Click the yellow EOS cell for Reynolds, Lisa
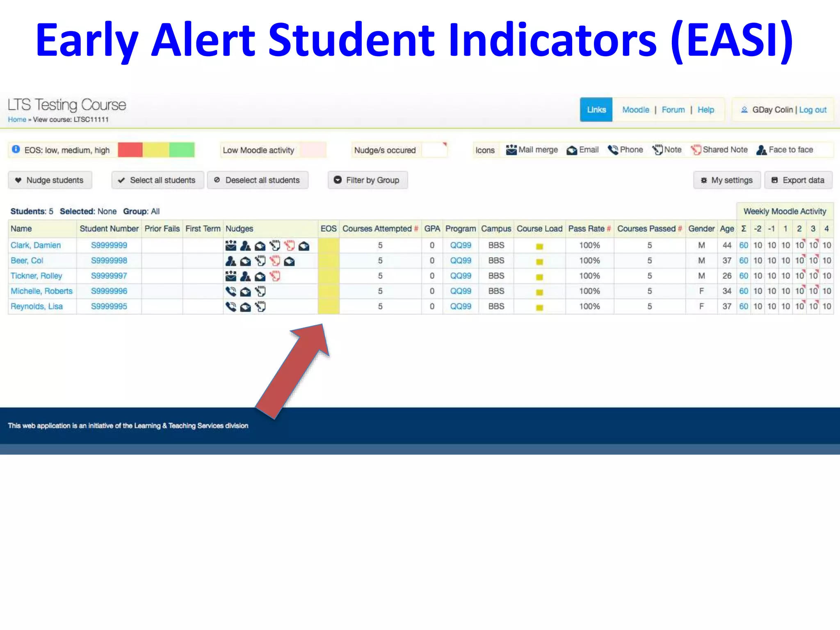Image resolution: width=840 pixels, height=630 pixels. point(329,306)
